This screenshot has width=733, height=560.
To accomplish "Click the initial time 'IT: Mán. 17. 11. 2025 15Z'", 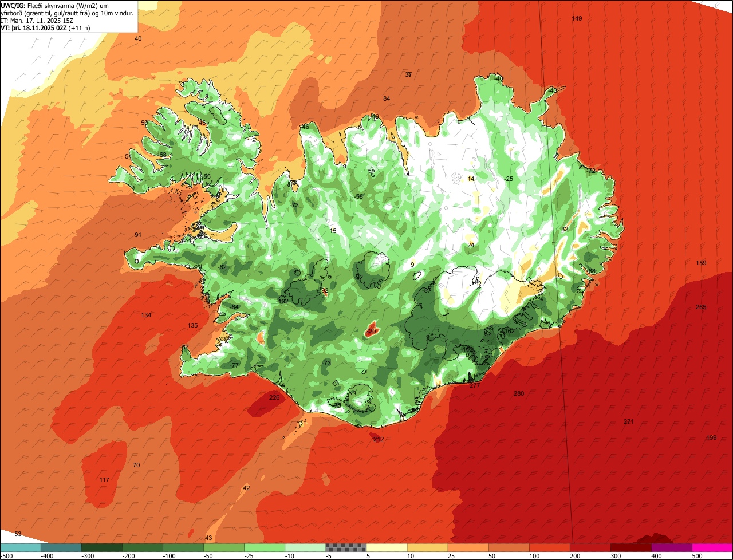I will click(37, 20).
